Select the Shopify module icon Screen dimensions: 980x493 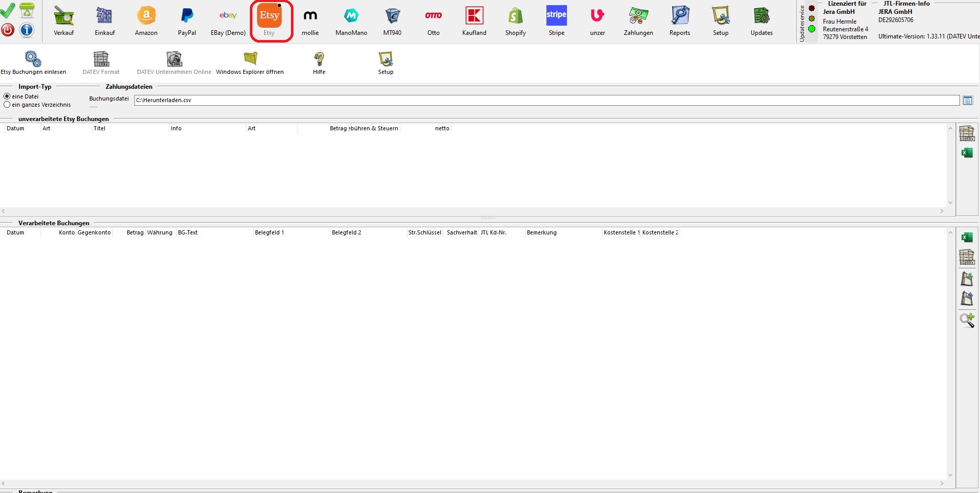[x=515, y=21]
